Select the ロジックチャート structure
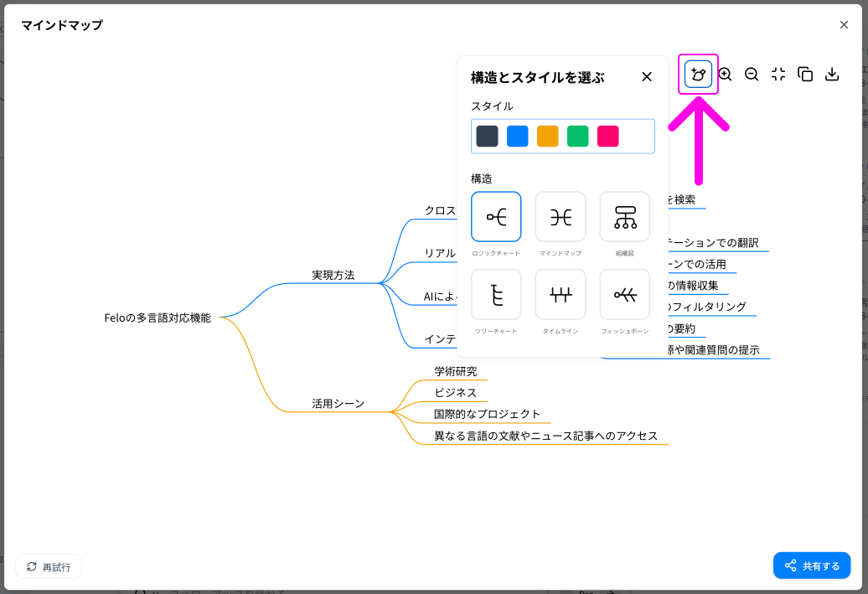The image size is (868, 594). (x=496, y=217)
